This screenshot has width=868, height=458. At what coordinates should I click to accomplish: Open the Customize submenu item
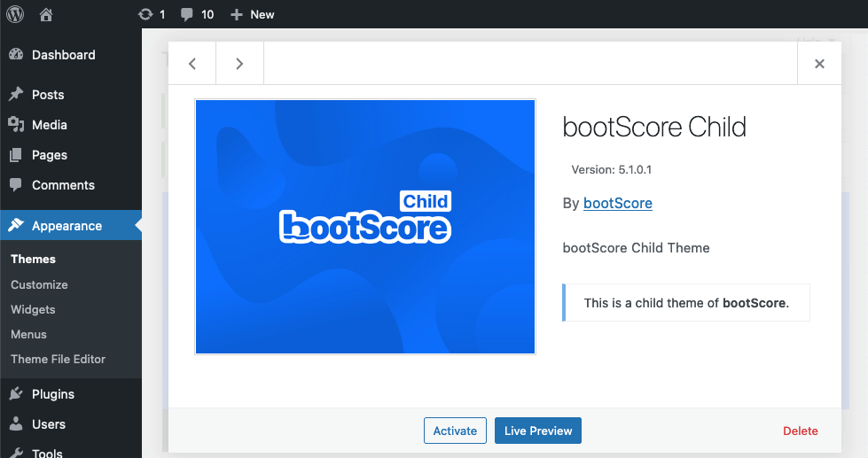(39, 284)
